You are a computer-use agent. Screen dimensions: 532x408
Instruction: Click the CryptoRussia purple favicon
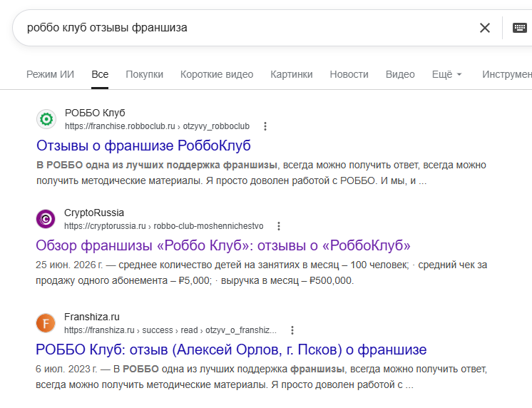click(x=46, y=219)
